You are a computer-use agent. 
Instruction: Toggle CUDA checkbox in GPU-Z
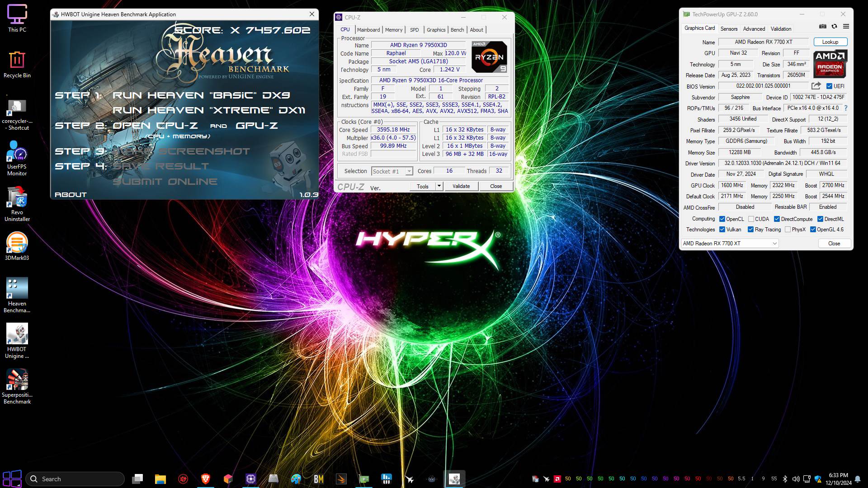click(x=751, y=219)
